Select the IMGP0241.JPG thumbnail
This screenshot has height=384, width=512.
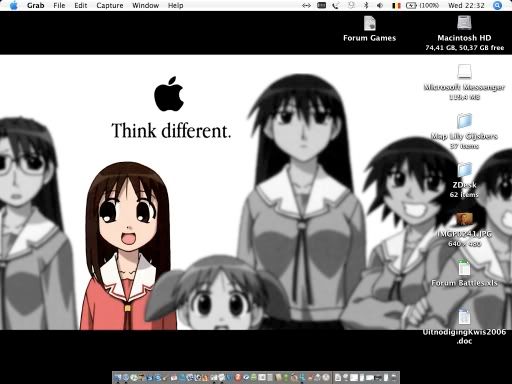pyautogui.click(x=464, y=219)
